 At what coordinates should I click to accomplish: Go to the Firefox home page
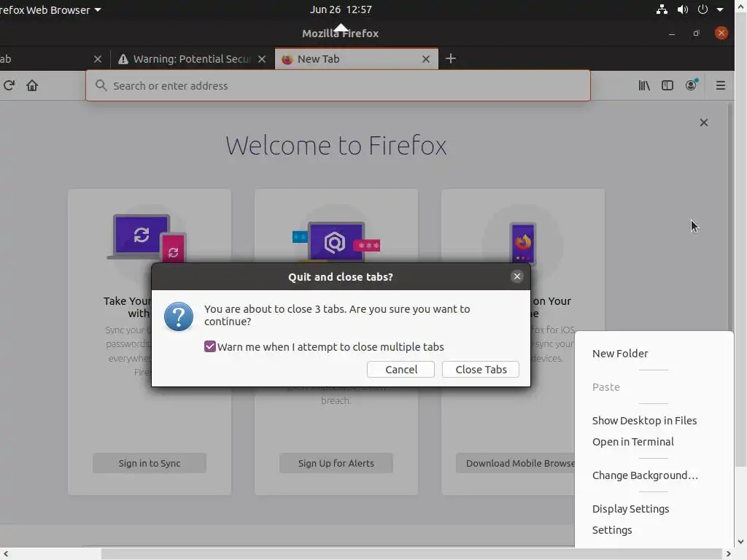(x=32, y=86)
